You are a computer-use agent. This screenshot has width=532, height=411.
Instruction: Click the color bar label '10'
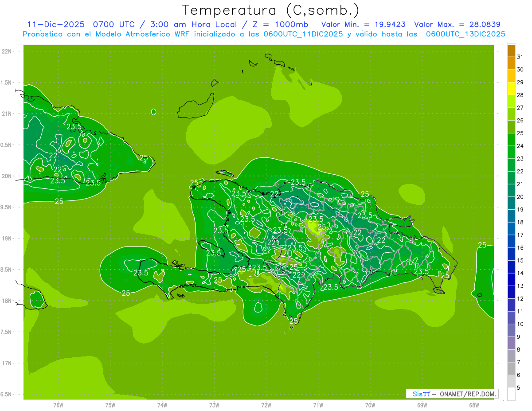[x=520, y=324]
